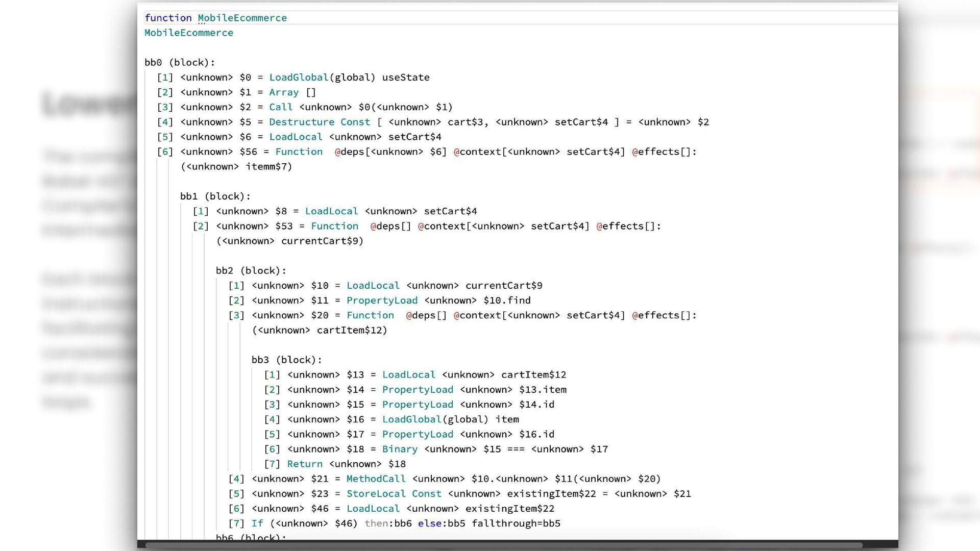Select the teal 'MobileEcommerce' name on second line
Image resolution: width=980 pixels, height=551 pixels.
coord(189,33)
